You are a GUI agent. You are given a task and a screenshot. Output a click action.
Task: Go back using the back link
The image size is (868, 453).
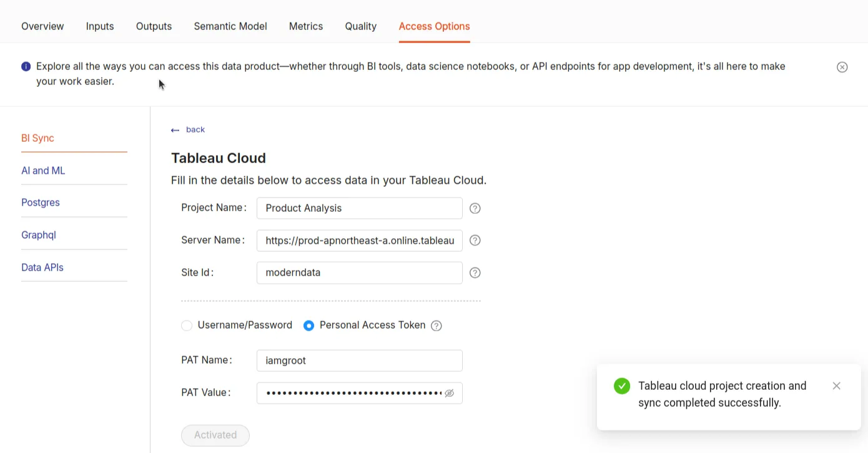pos(195,129)
